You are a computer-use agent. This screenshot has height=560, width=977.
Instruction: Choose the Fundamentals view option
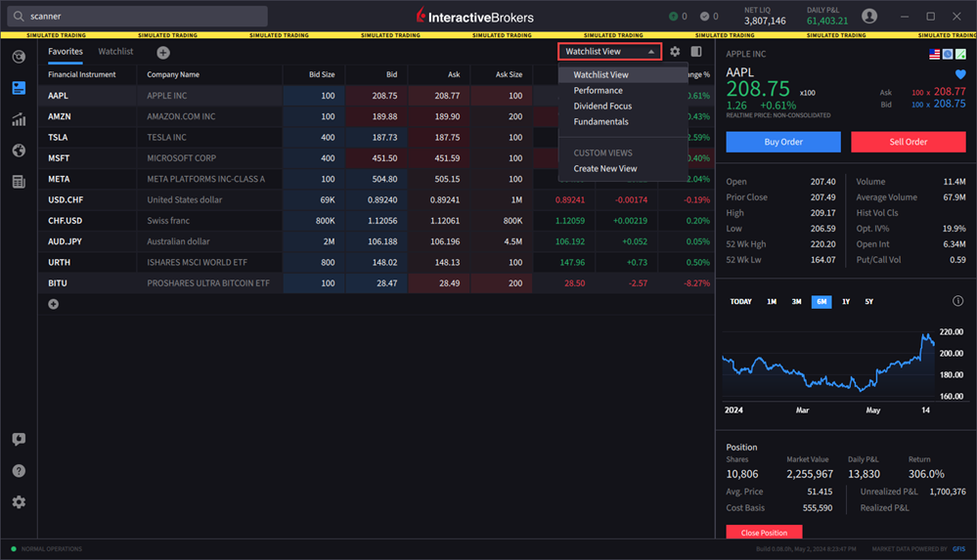click(623, 121)
